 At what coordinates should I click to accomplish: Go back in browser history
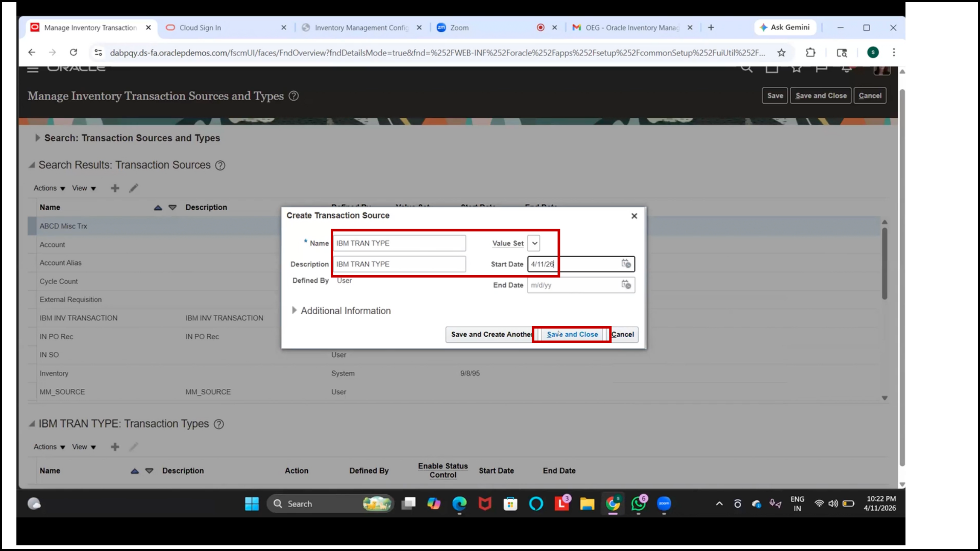pos(32,53)
